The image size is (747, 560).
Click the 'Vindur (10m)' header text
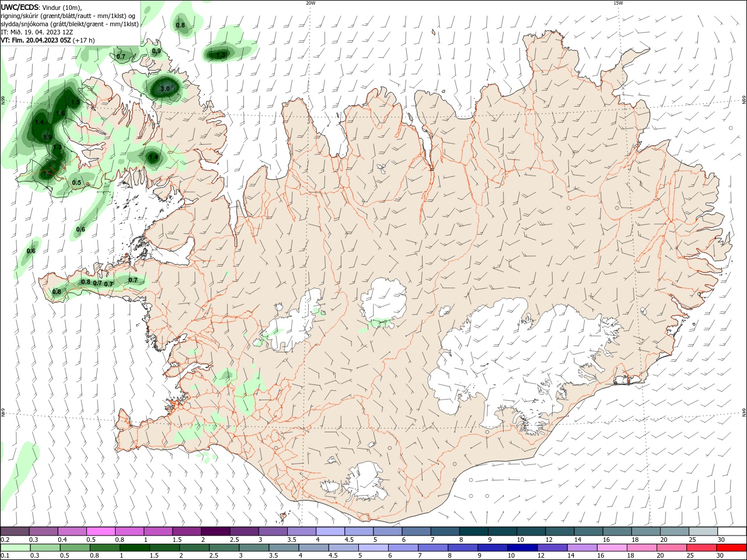(62, 7)
